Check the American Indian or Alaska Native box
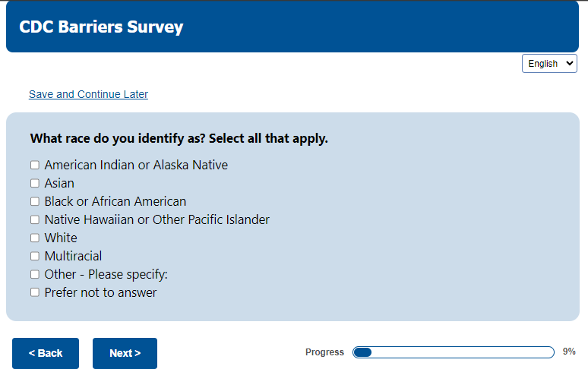This screenshot has width=588, height=369. click(x=35, y=165)
